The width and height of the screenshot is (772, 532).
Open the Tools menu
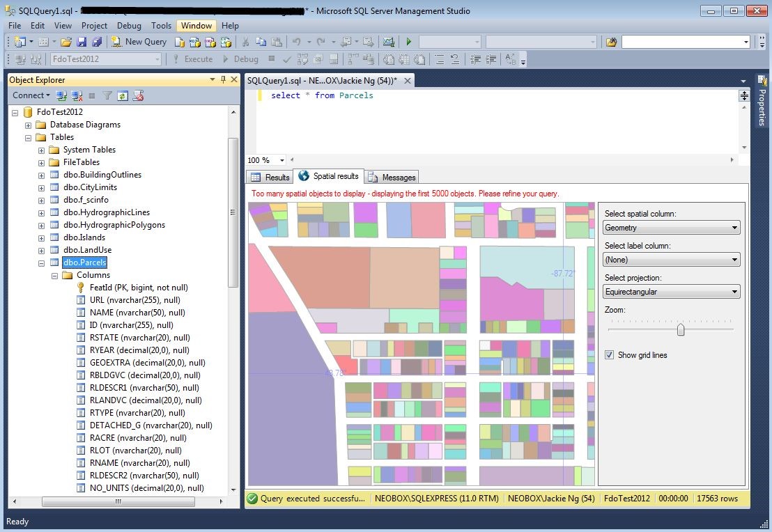tap(161, 26)
